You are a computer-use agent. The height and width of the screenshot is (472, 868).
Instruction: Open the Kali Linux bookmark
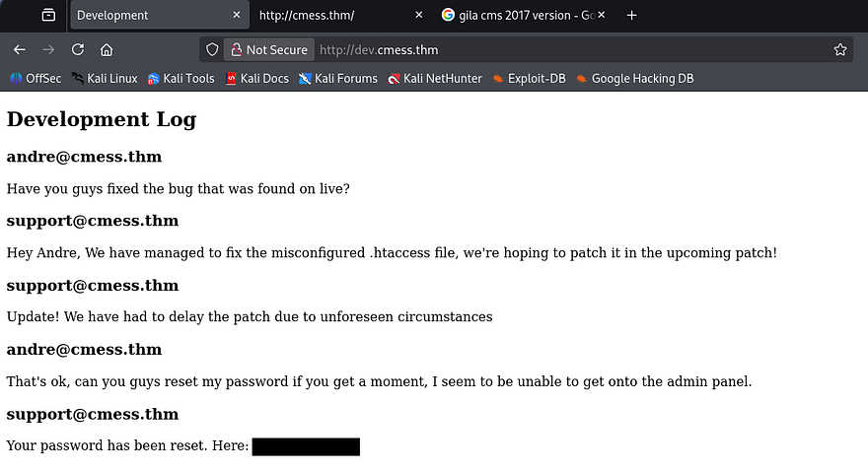[105, 79]
